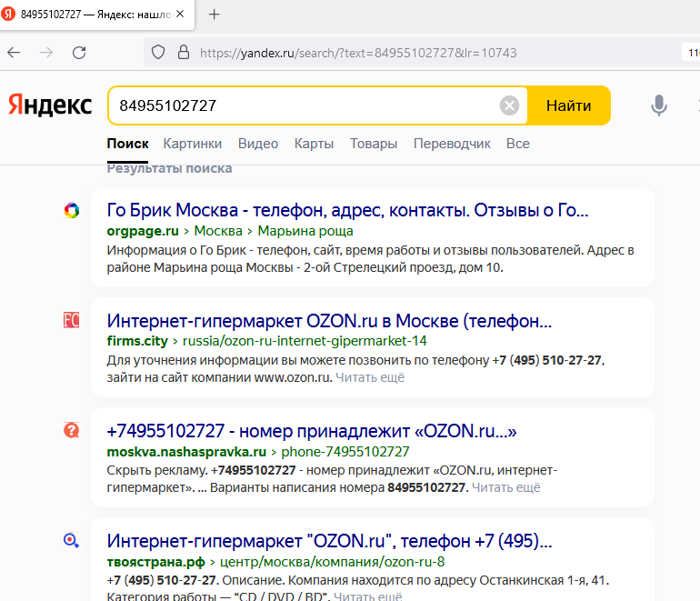Switch to the Видео tab
This screenshot has width=700, height=601.
tap(258, 144)
